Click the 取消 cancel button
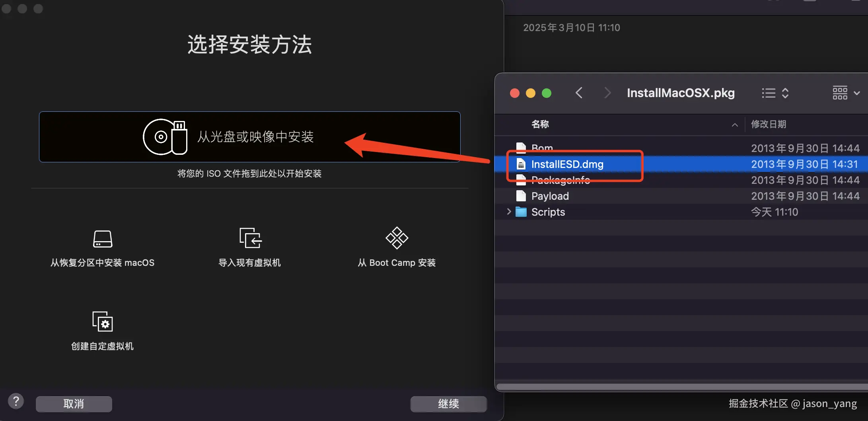Image resolution: width=868 pixels, height=421 pixels. point(74,404)
